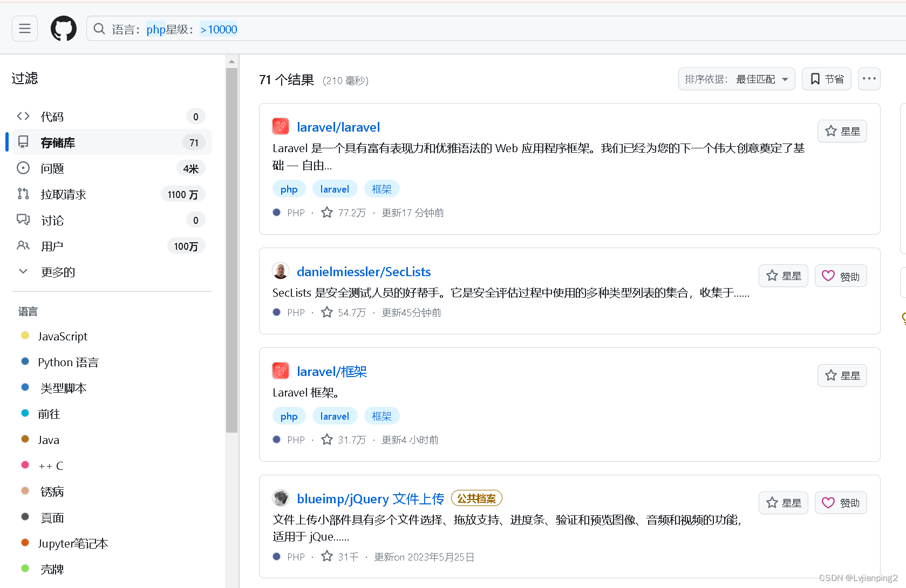
Task: Open 54.7万 stargazers of SecLists
Action: [x=344, y=312]
